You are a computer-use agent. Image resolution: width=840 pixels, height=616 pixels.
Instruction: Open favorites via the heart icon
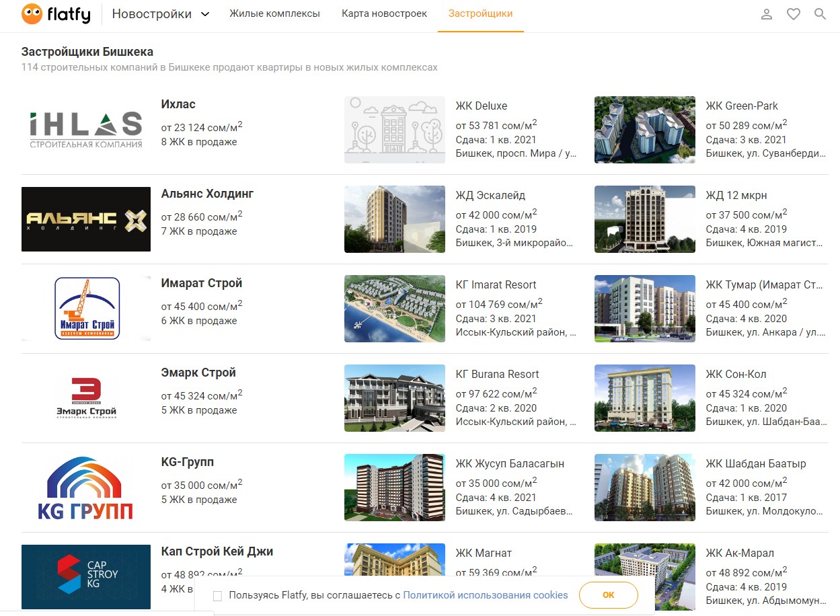(794, 14)
